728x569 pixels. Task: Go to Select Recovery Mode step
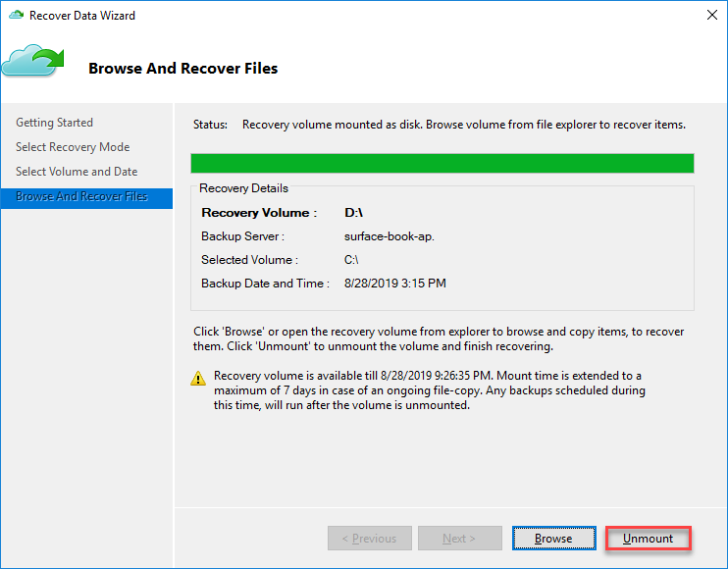pyautogui.click(x=73, y=147)
